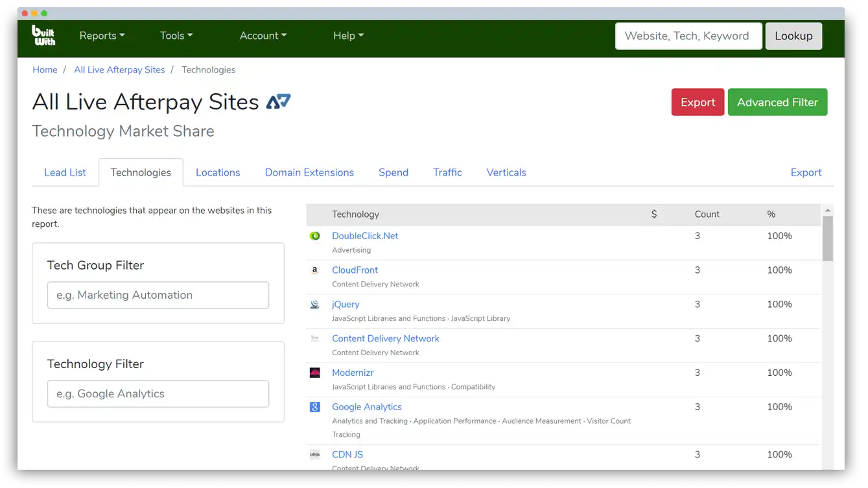View the Traffic tab
868x488 pixels.
447,172
